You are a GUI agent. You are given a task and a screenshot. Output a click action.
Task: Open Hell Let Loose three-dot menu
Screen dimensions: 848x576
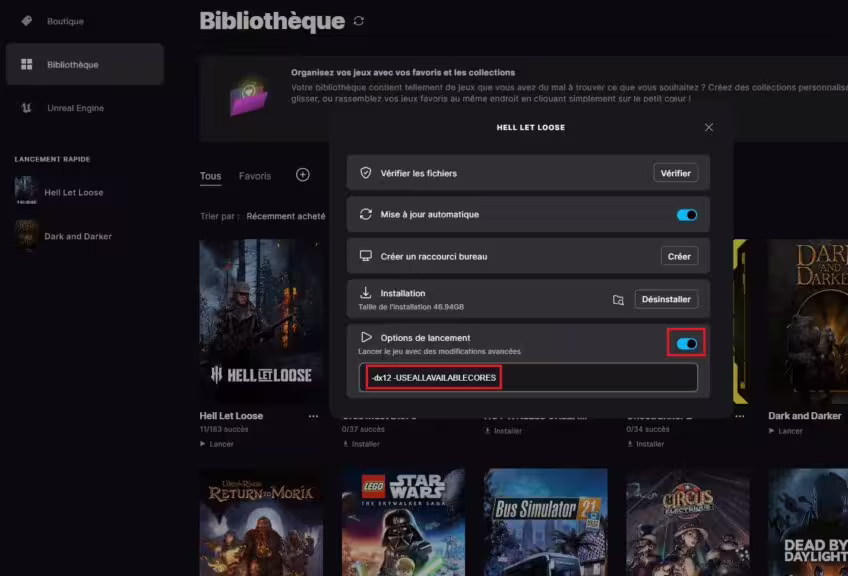(x=313, y=416)
